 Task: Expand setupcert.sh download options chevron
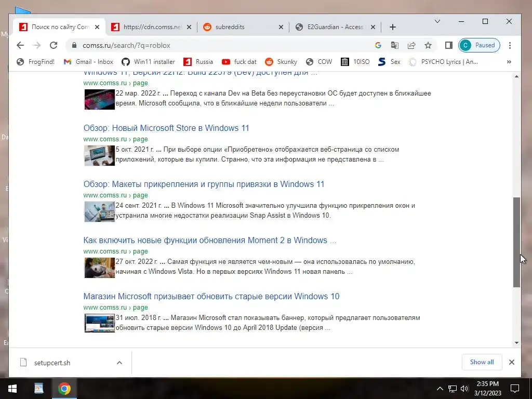119,363
